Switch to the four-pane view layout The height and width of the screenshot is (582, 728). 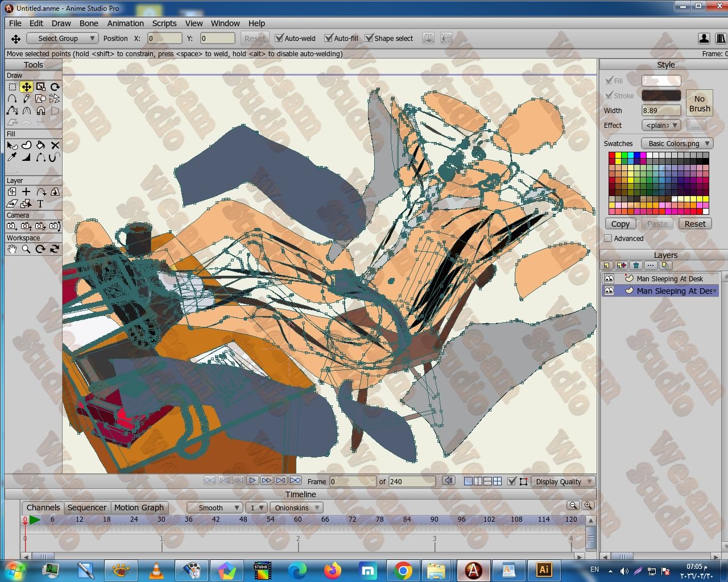pyautogui.click(x=498, y=481)
